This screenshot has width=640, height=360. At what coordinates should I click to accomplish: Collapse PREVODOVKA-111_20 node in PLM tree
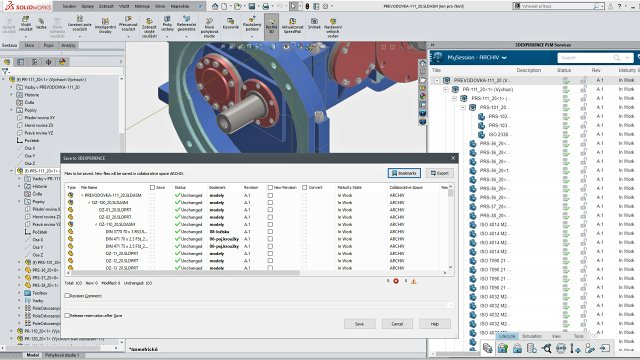pyautogui.click(x=437, y=80)
